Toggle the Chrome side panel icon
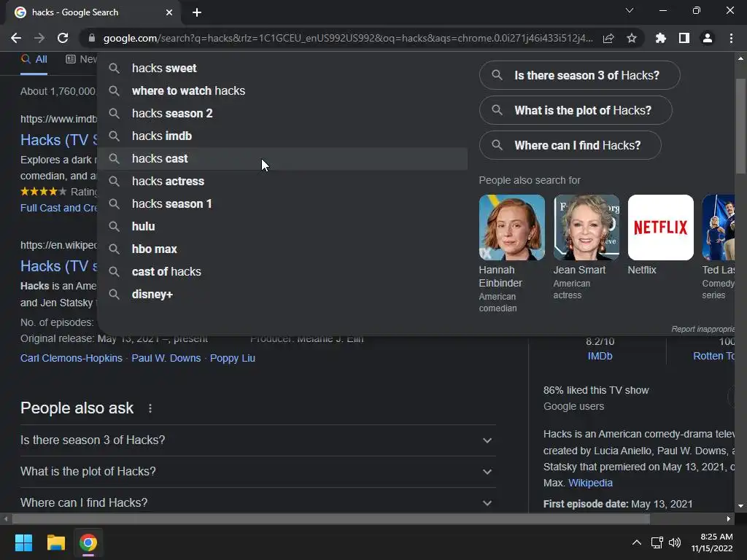Screen dimensions: 747x560 (x=684, y=38)
